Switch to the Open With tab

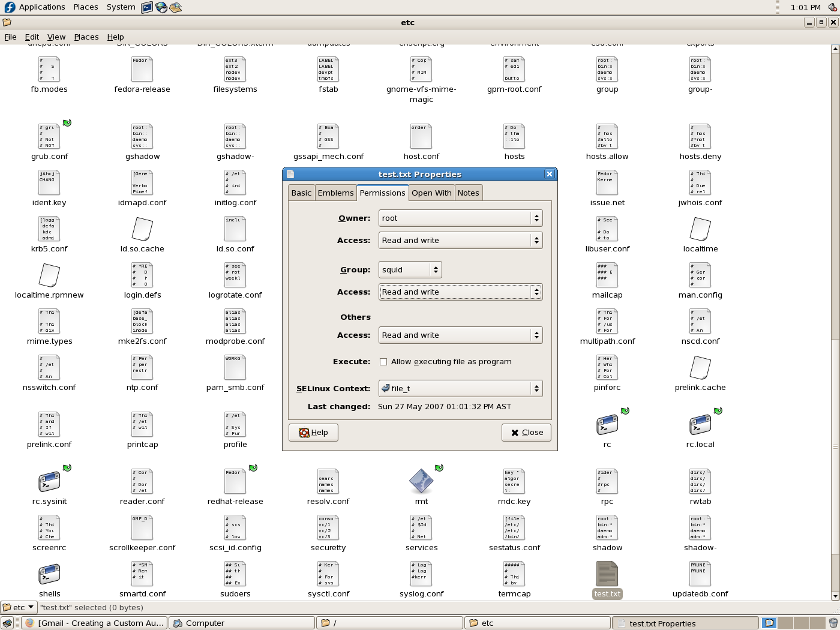pos(431,193)
